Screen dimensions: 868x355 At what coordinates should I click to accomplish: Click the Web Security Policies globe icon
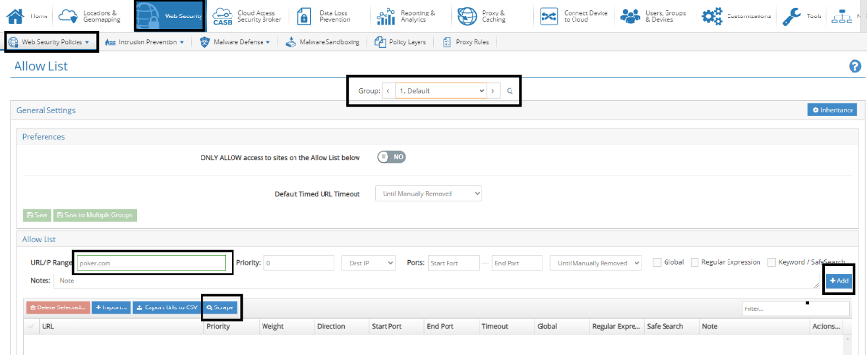[13, 42]
